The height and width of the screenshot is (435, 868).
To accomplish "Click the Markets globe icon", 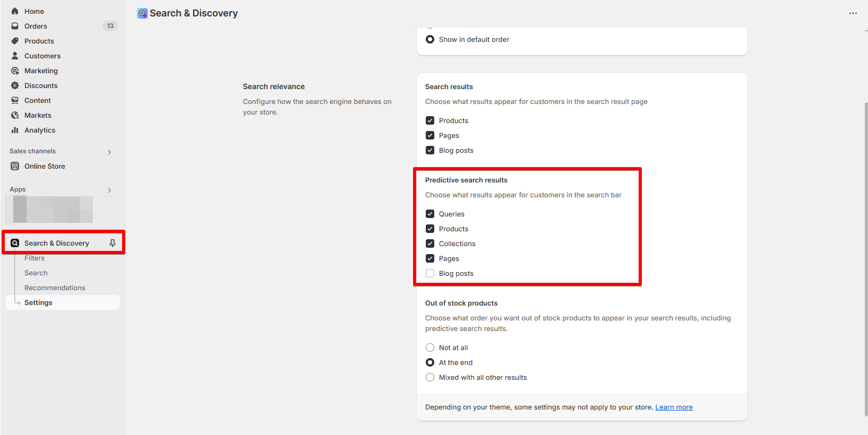I will point(15,115).
